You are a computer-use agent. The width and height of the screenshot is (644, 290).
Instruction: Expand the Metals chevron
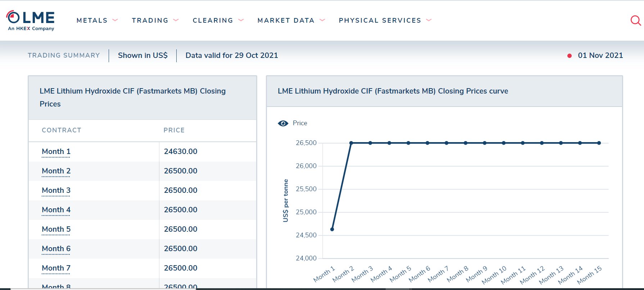(115, 20)
